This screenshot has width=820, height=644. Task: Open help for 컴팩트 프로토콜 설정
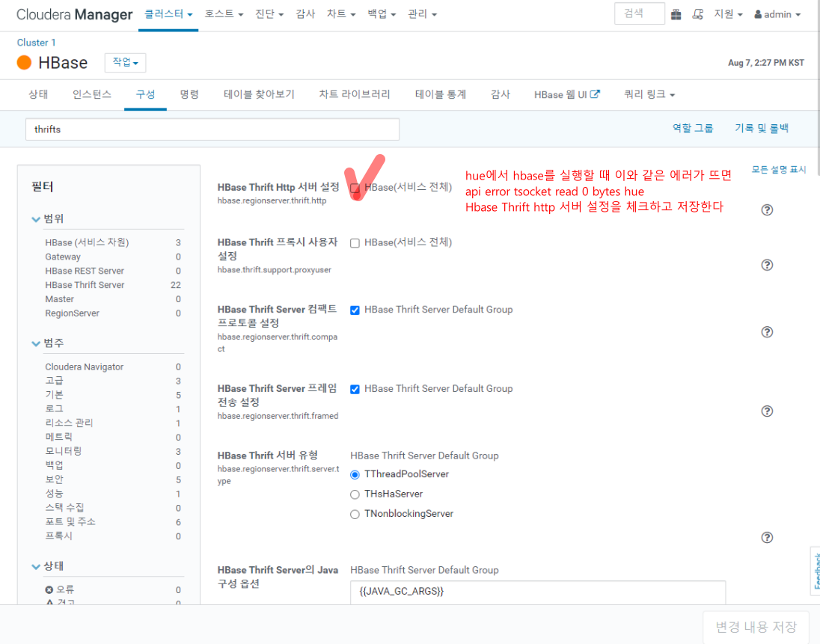767,332
